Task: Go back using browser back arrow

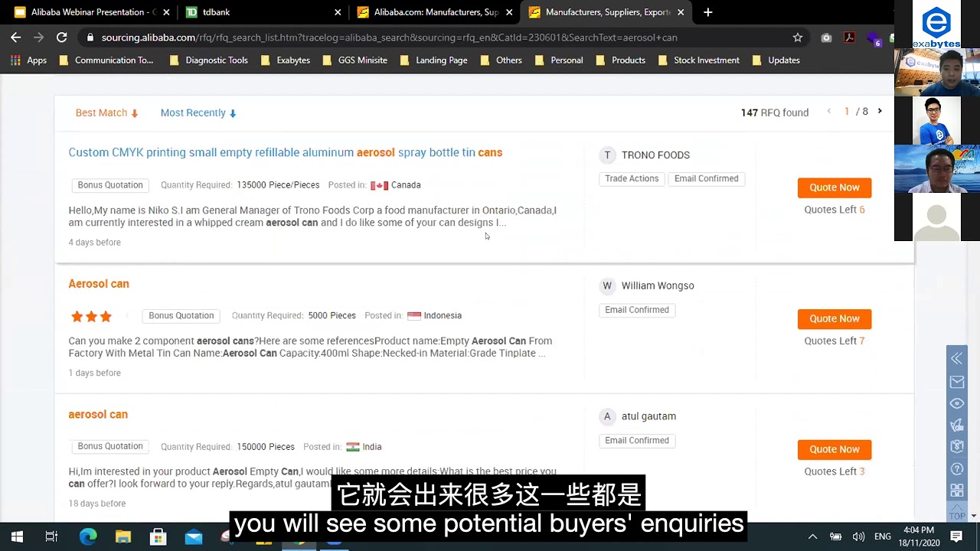Action: (x=15, y=37)
